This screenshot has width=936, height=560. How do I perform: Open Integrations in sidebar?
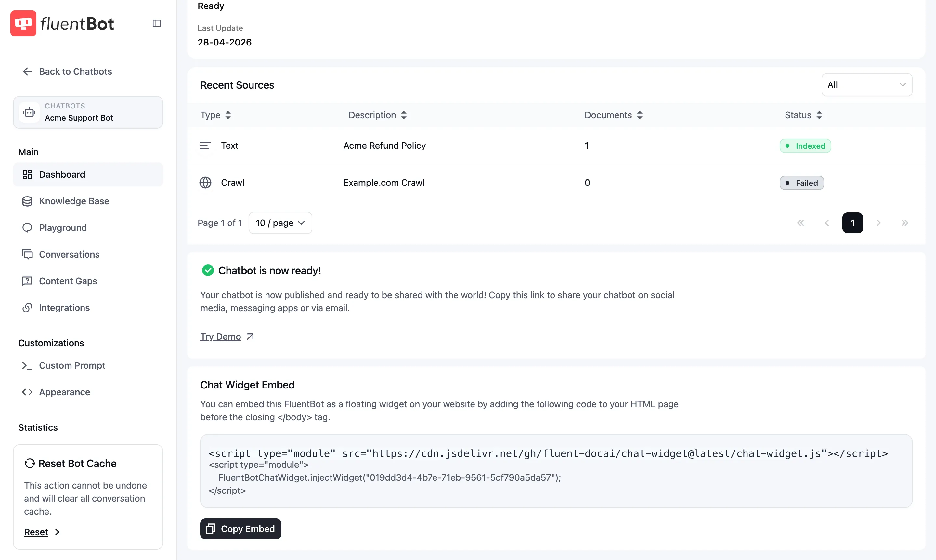(x=88, y=308)
